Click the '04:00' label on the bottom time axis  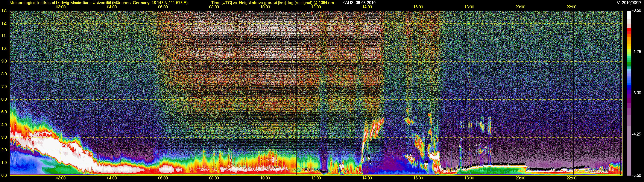(112, 178)
